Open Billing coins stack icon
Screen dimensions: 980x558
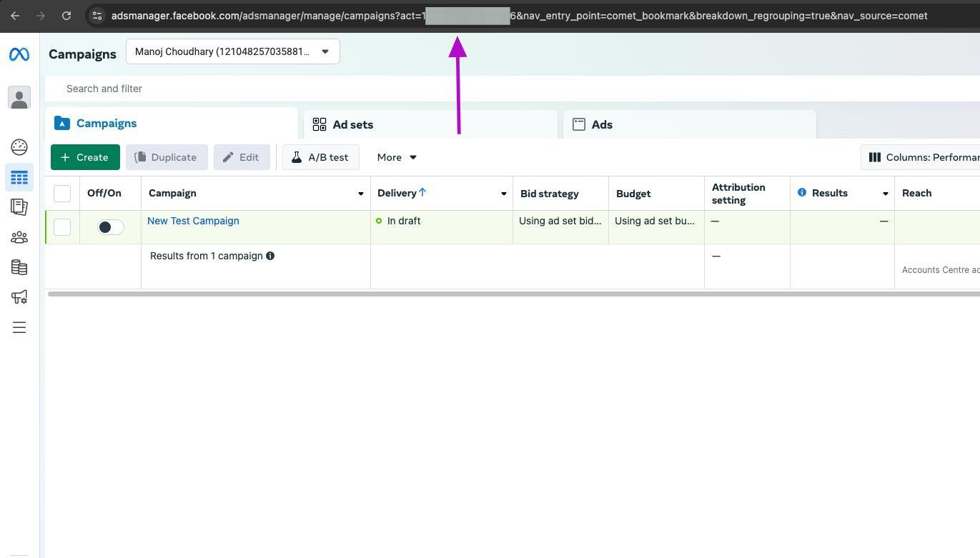pos(19,267)
